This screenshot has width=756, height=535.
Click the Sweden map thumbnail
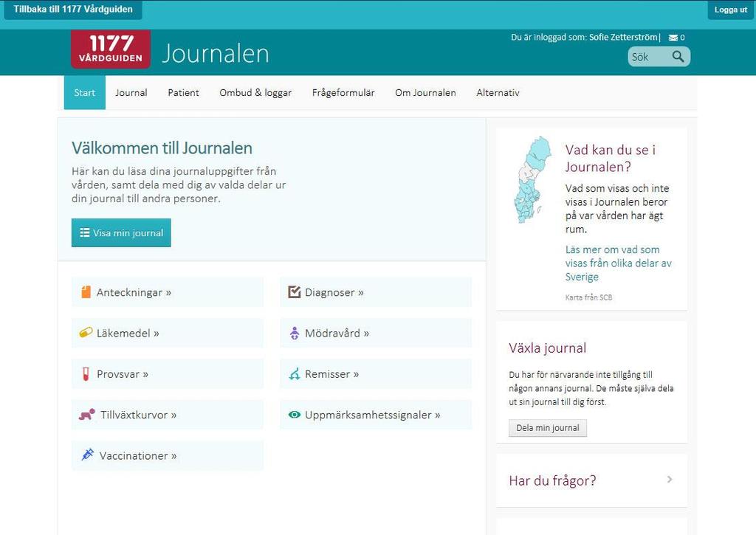[x=533, y=179]
